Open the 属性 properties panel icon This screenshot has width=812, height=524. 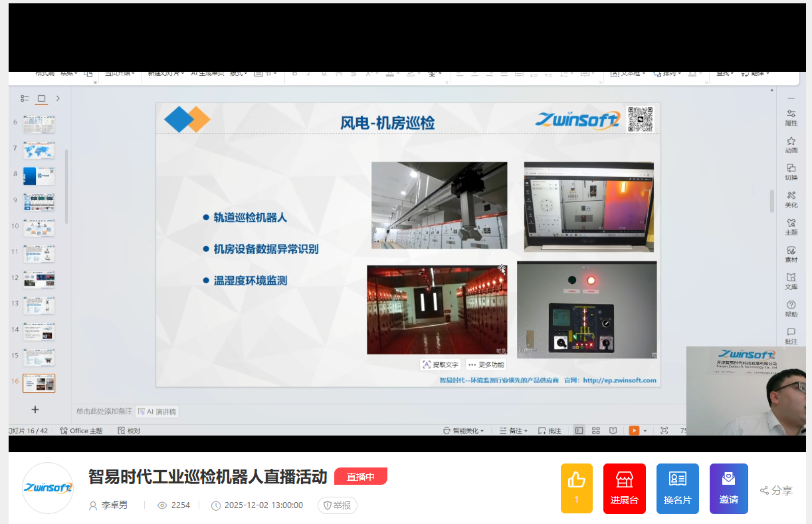coord(791,117)
